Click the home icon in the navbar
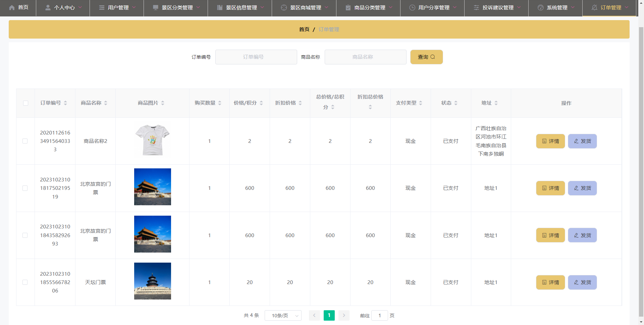Image resolution: width=644 pixels, height=325 pixels. (x=12, y=7)
